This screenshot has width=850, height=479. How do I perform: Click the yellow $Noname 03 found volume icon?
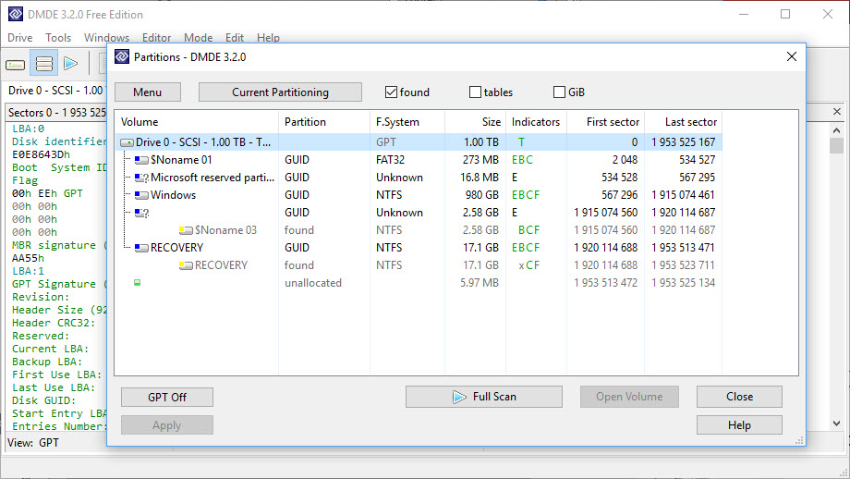point(186,230)
